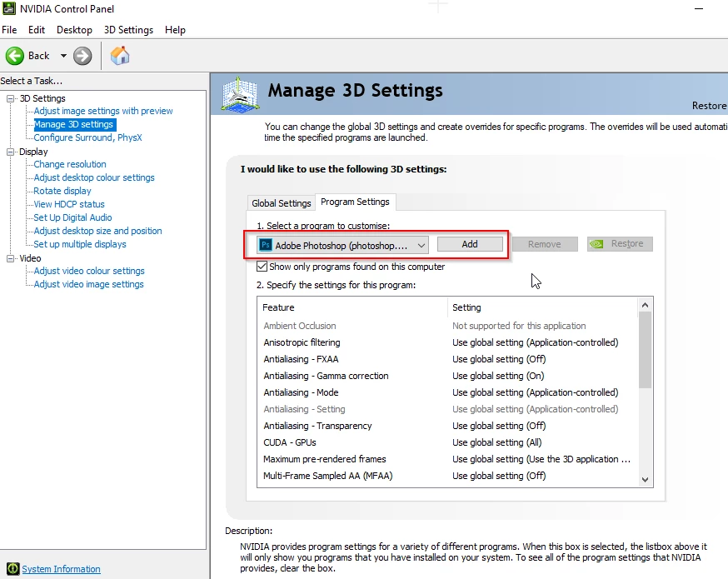Click the Photoshop icon in the program dropdown
Image resolution: width=728 pixels, height=579 pixels.
tap(266, 245)
